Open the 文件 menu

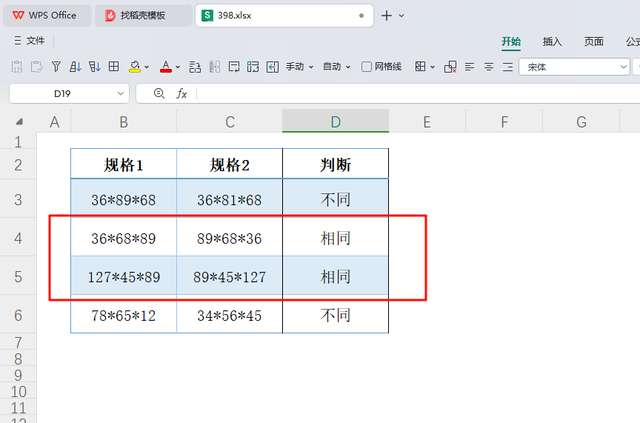coord(29,40)
